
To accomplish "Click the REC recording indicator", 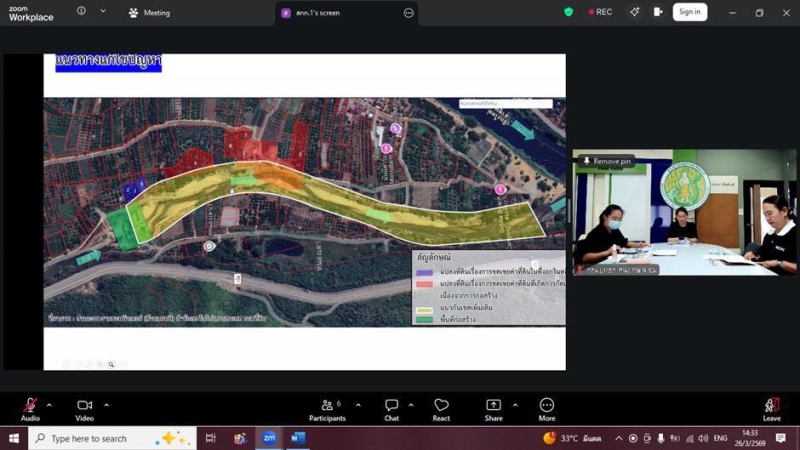I will tap(599, 12).
